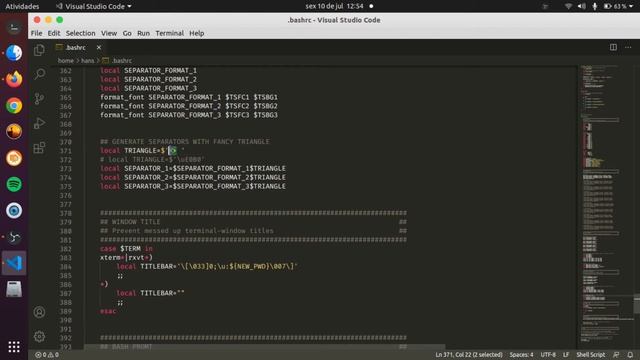Click the vertical scrollbar thumb
640x360 pixels.
[x=637, y=304]
